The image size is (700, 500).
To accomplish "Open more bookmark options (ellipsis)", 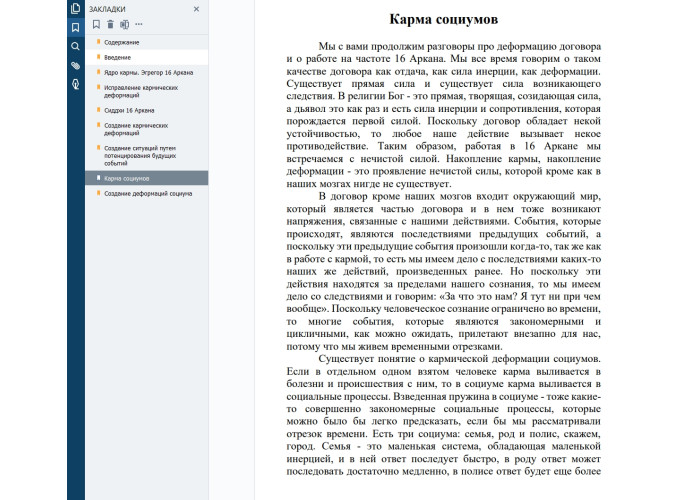I will (139, 24).
